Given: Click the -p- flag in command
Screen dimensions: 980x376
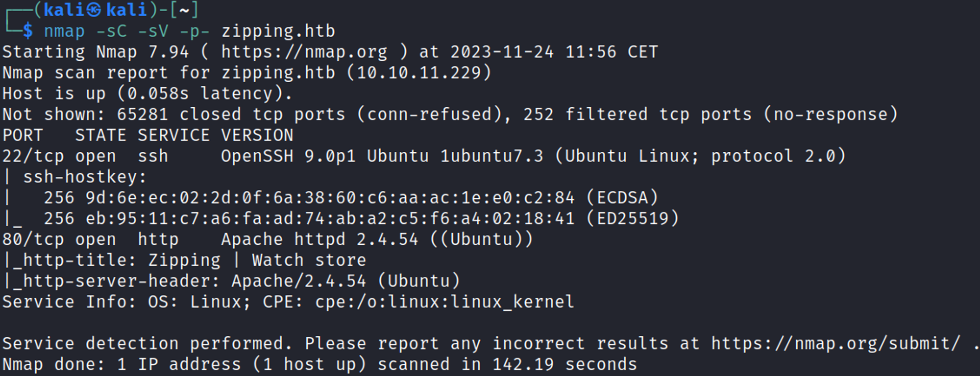Looking at the screenshot, I should pos(195,31).
